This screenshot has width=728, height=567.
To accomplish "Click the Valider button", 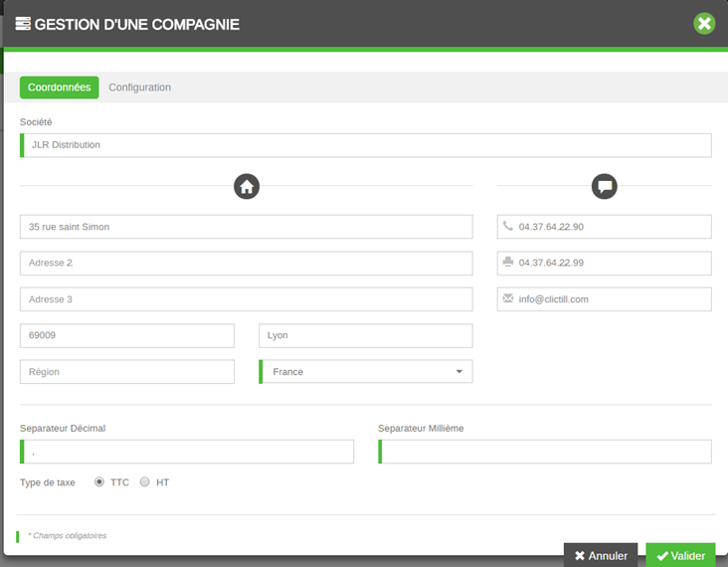I will coord(680,555).
